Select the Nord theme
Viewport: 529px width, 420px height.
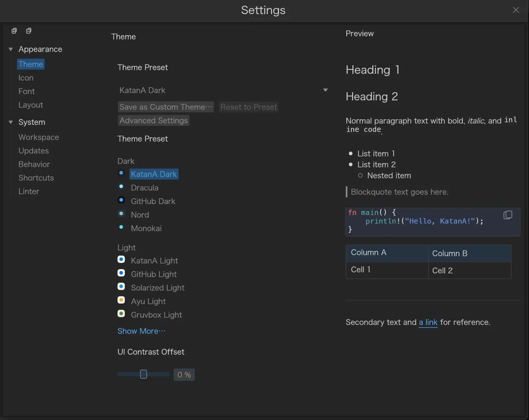click(140, 215)
